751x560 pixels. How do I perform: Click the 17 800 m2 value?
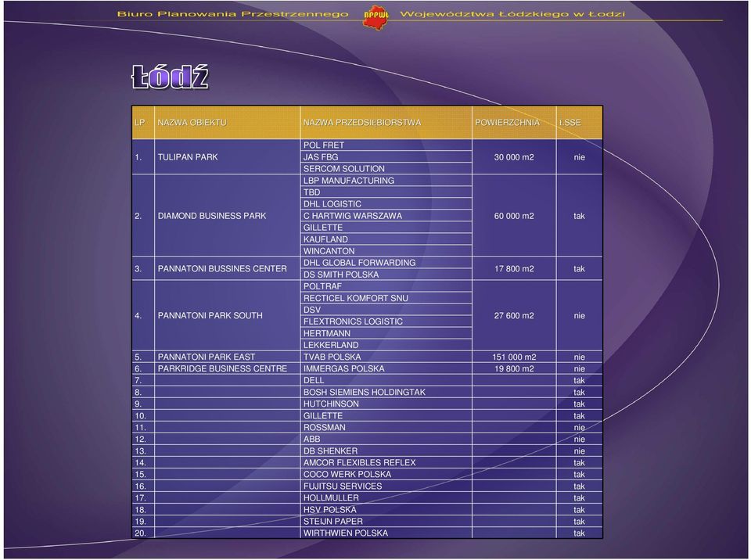(x=514, y=269)
